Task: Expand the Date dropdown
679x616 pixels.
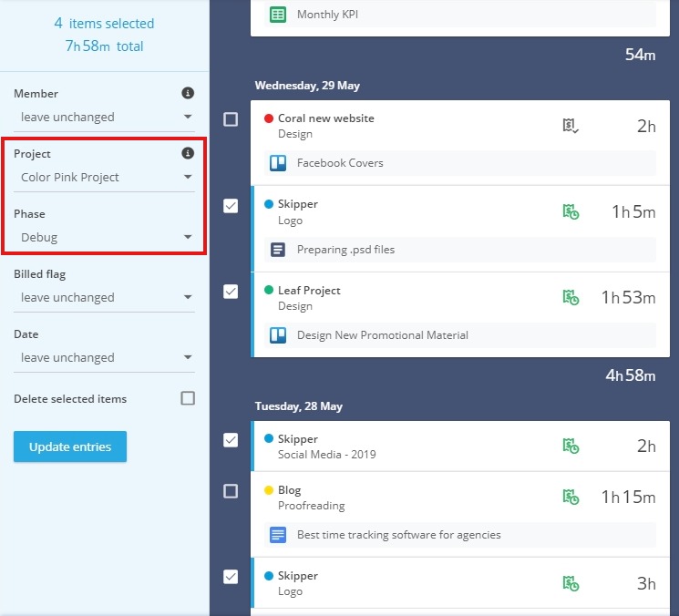Action: coord(104,357)
